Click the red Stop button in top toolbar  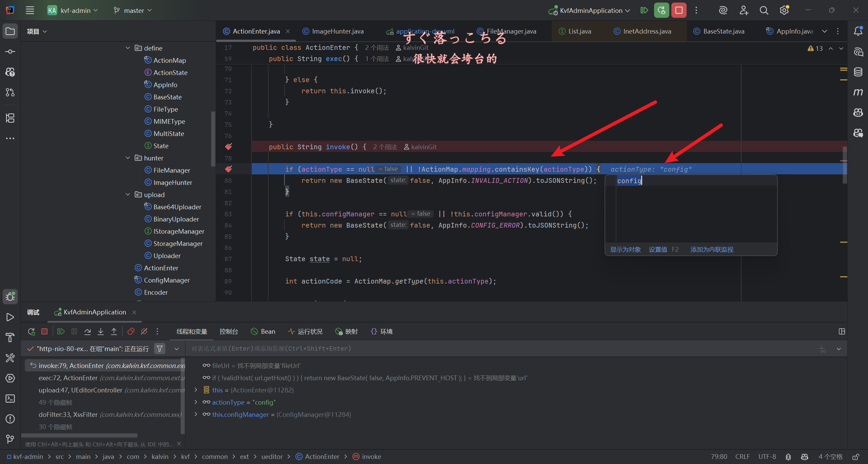click(679, 11)
